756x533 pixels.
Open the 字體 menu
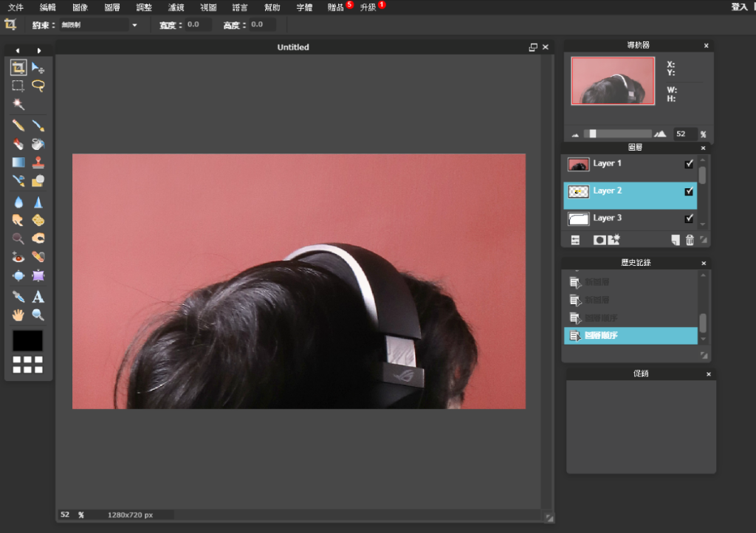click(x=304, y=7)
